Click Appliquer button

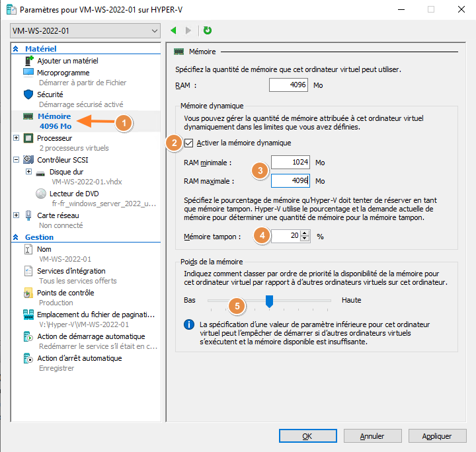pos(437,436)
